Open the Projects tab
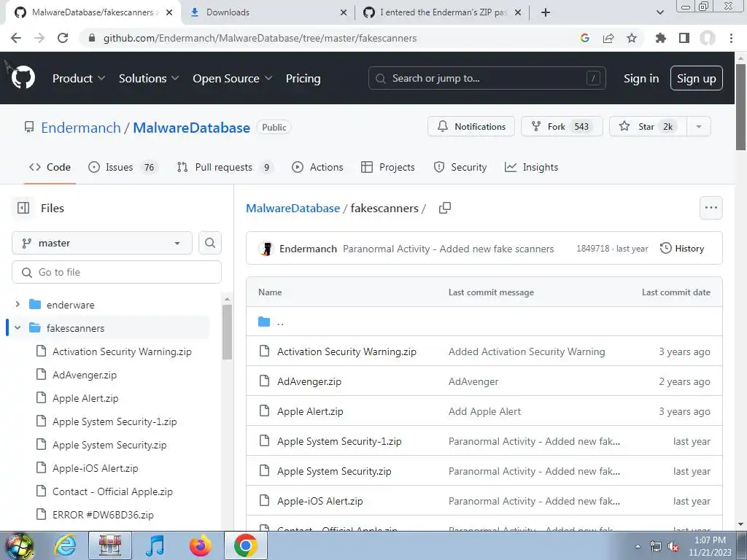 click(388, 167)
